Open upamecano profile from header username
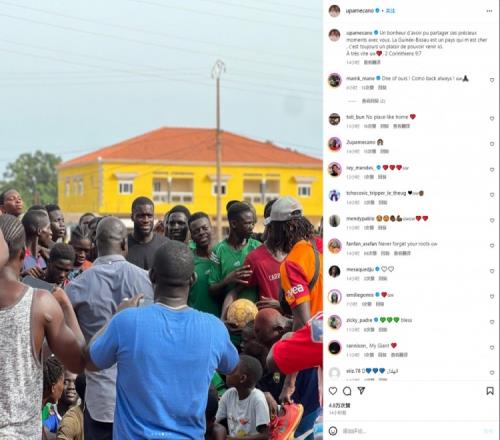The image size is (500, 440). pyautogui.click(x=360, y=11)
